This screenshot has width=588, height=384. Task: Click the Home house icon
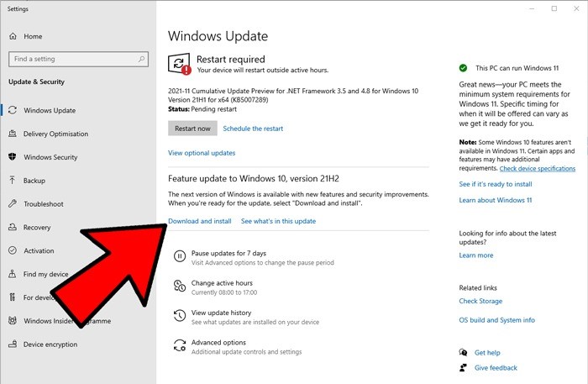(x=13, y=36)
